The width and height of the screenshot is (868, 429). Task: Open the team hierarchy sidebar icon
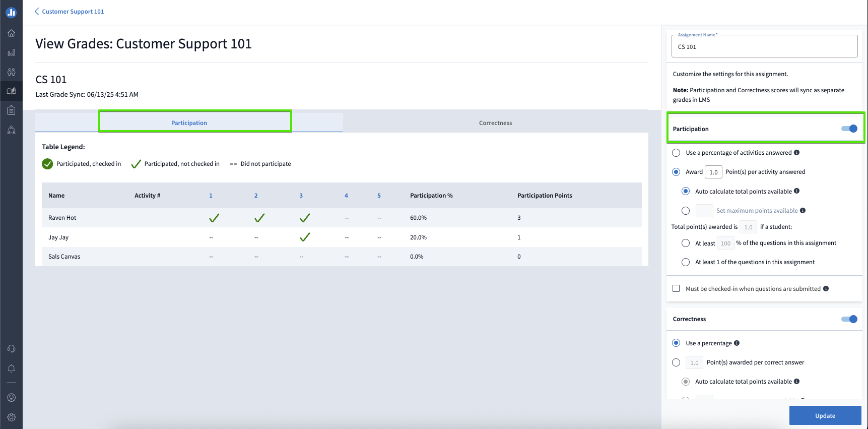11,130
